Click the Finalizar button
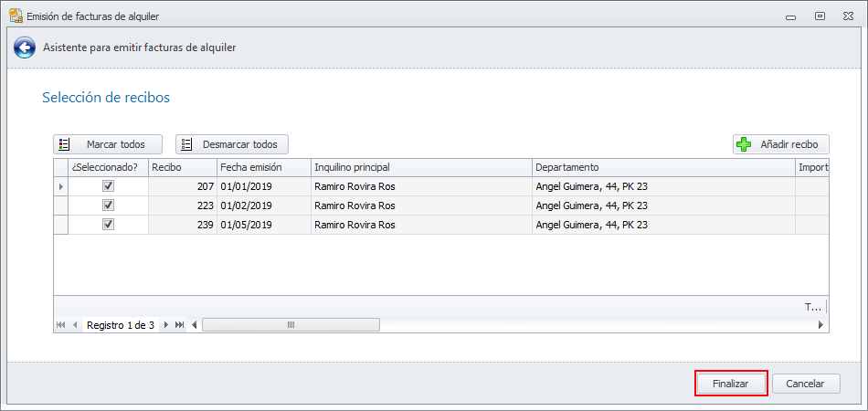 click(731, 384)
